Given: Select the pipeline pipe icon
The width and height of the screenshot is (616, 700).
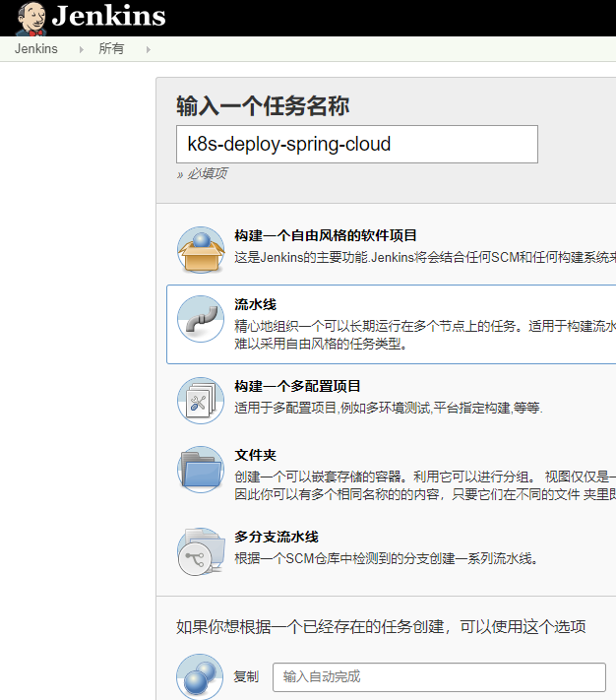Looking at the screenshot, I should (x=201, y=319).
